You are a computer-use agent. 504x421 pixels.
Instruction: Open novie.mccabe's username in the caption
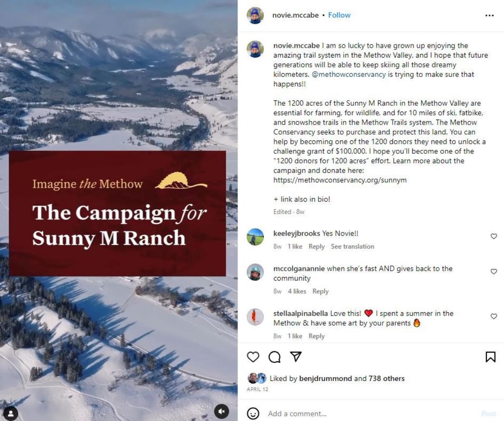point(297,45)
